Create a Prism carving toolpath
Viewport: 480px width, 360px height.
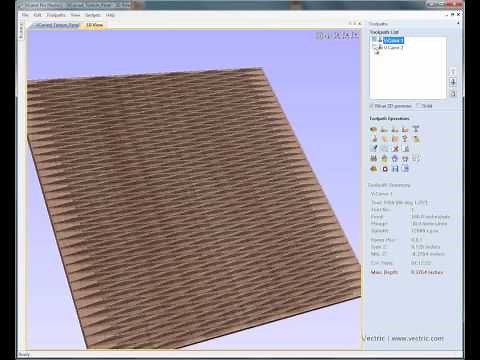click(405, 139)
